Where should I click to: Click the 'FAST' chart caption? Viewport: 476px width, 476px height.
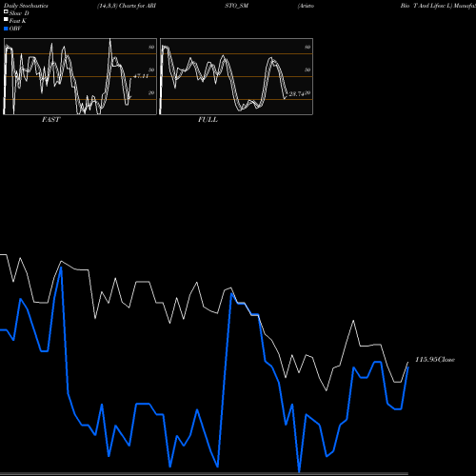tap(51, 120)
